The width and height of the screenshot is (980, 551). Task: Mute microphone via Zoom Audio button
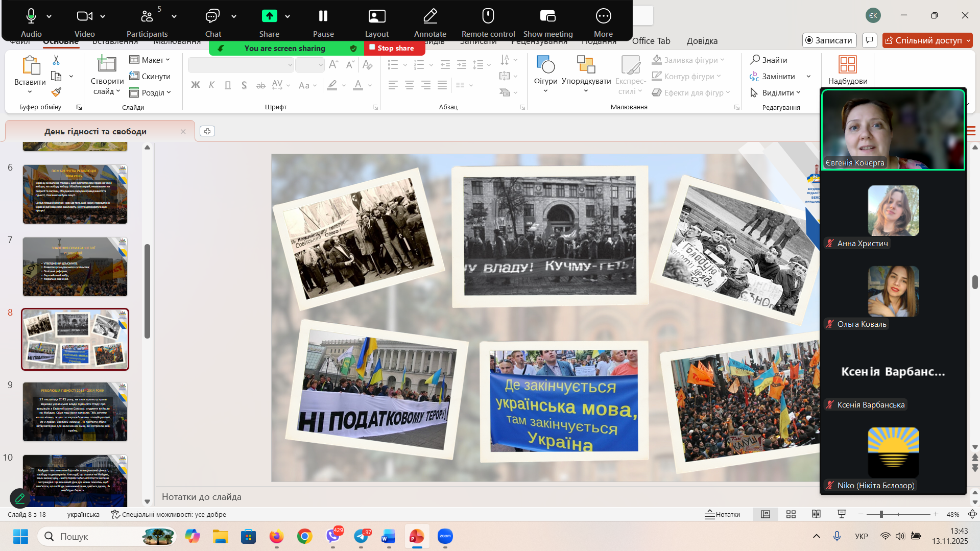coord(31,17)
